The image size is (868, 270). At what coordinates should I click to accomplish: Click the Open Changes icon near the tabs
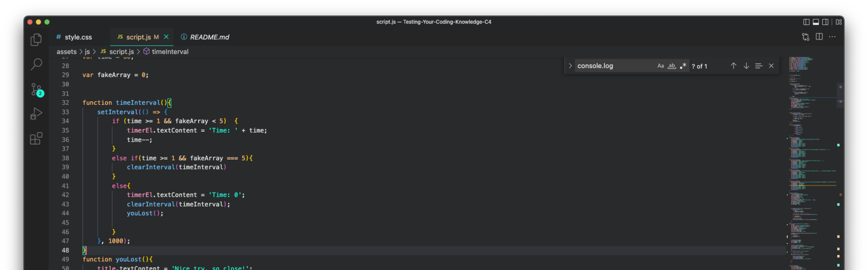pyautogui.click(x=806, y=37)
